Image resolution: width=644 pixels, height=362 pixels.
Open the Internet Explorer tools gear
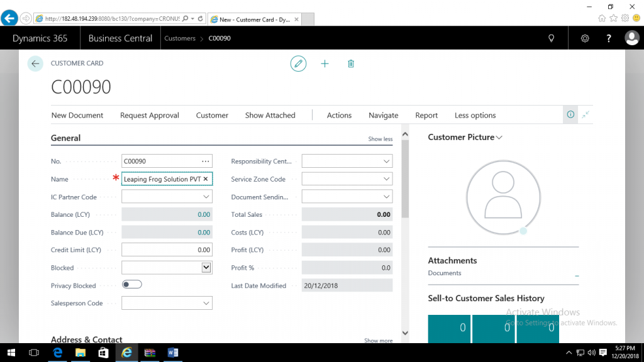tap(625, 18)
